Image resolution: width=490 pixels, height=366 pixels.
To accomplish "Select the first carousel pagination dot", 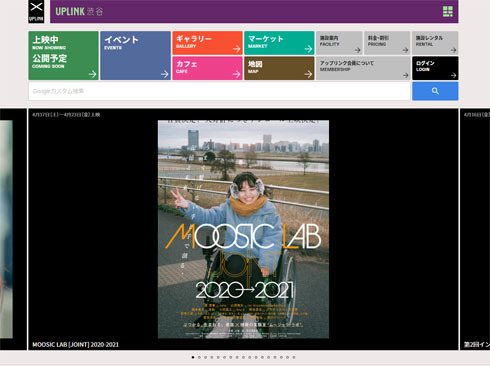I will 193,357.
